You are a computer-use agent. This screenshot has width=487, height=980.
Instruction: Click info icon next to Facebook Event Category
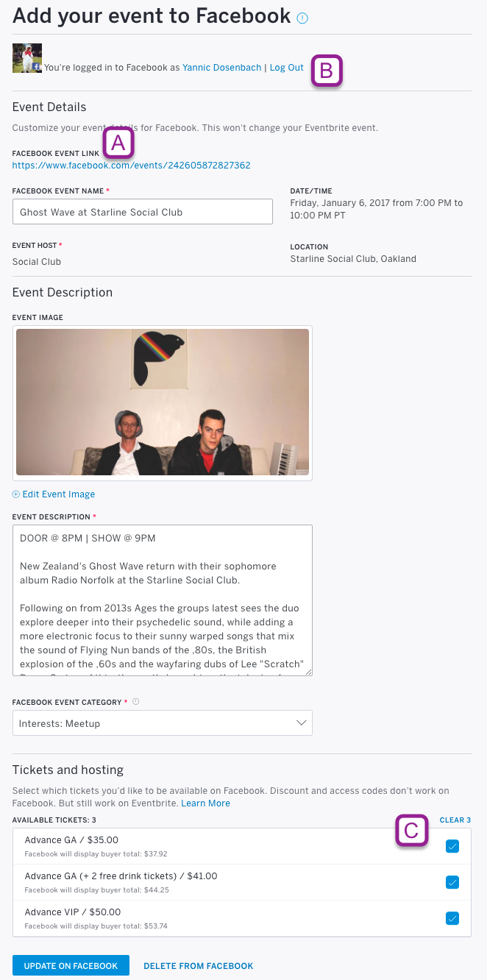pos(135,702)
